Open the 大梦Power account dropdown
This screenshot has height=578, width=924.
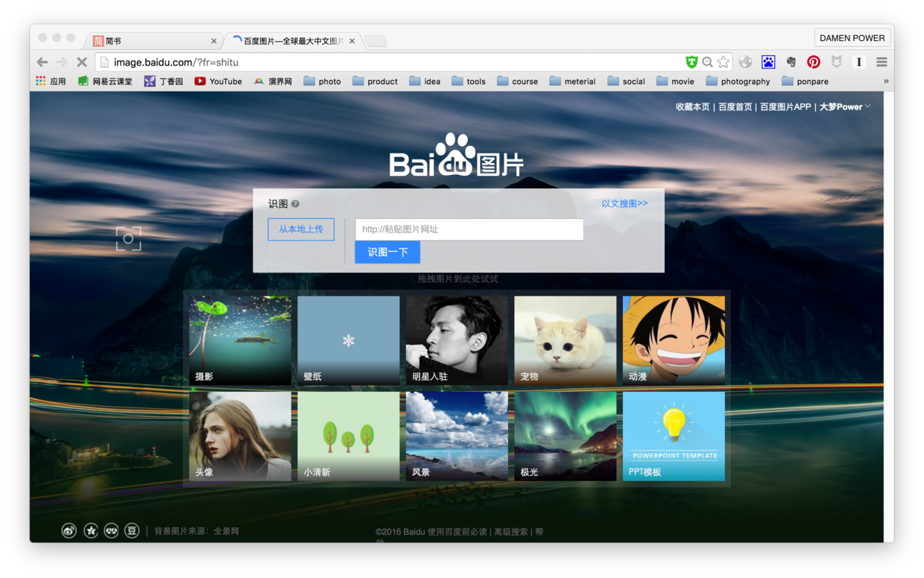coord(845,107)
